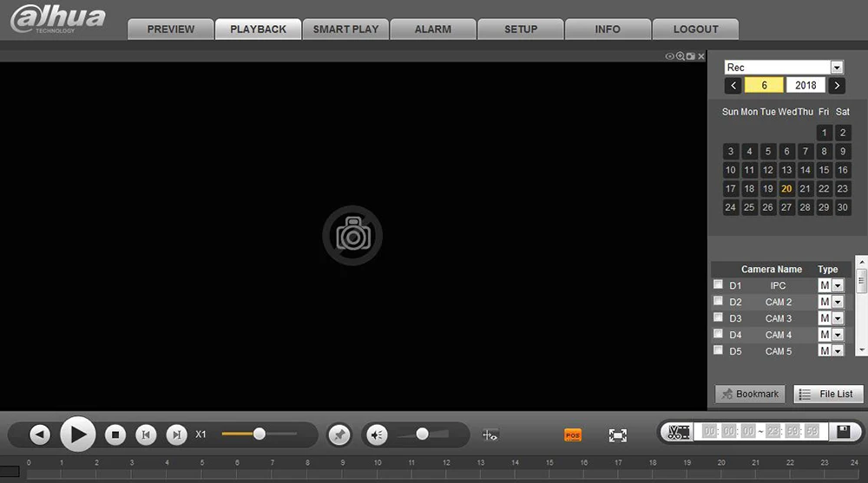Check the D5 CAM 5 checkbox
This screenshot has height=483, width=868.
tap(718, 349)
